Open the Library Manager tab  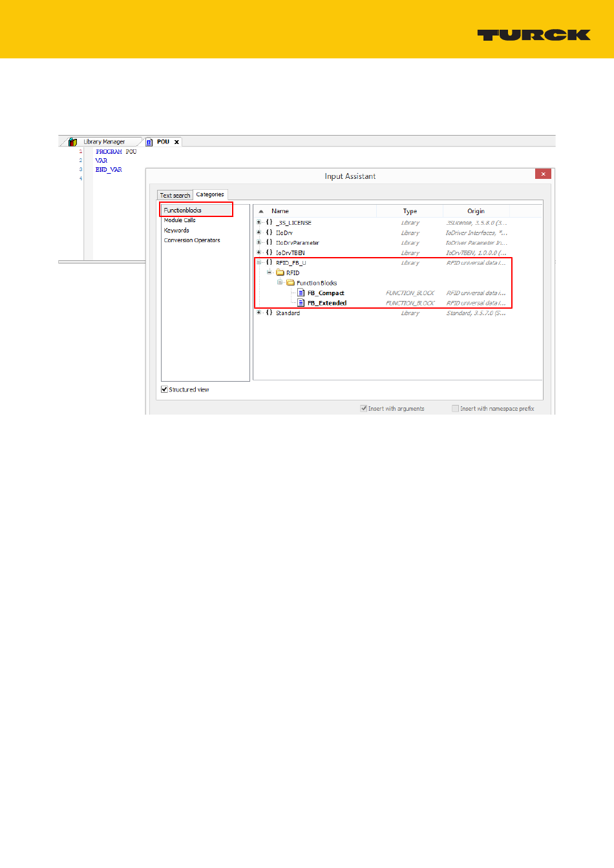pyautogui.click(x=103, y=142)
